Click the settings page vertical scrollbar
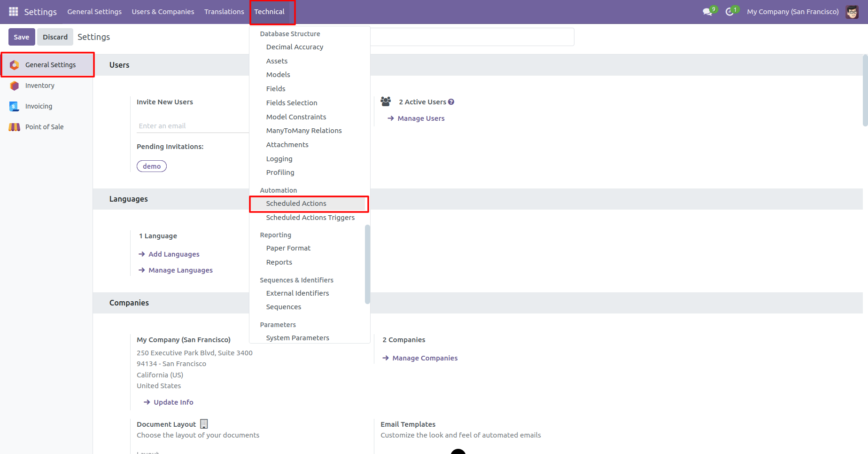 pyautogui.click(x=865, y=91)
